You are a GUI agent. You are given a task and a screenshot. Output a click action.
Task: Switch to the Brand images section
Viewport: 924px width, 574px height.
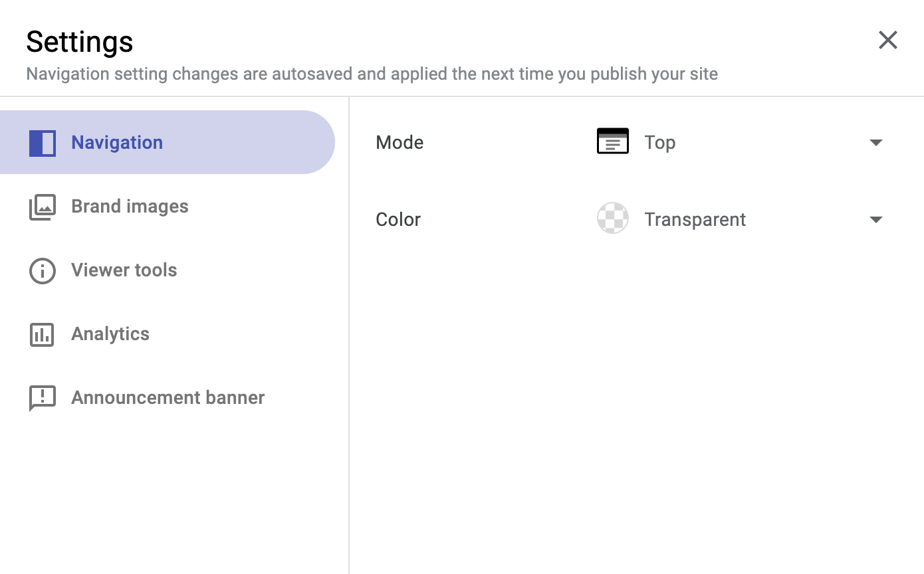point(130,207)
